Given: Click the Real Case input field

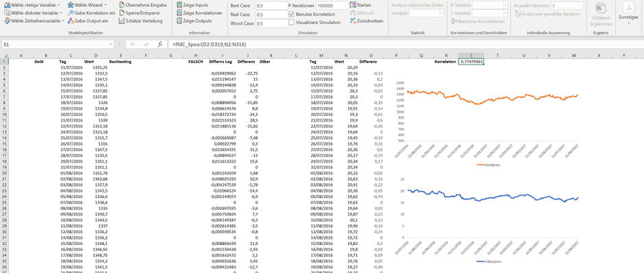Looking at the screenshot, I should [271, 14].
